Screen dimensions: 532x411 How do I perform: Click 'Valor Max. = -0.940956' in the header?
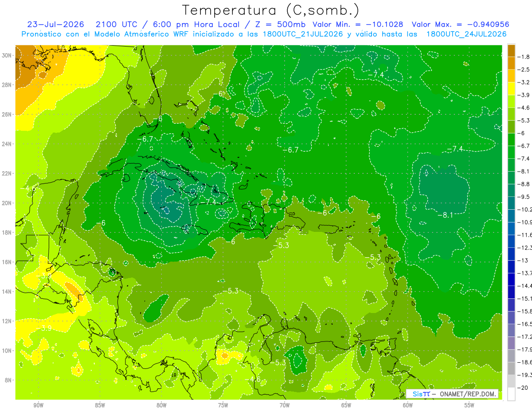coord(460,24)
